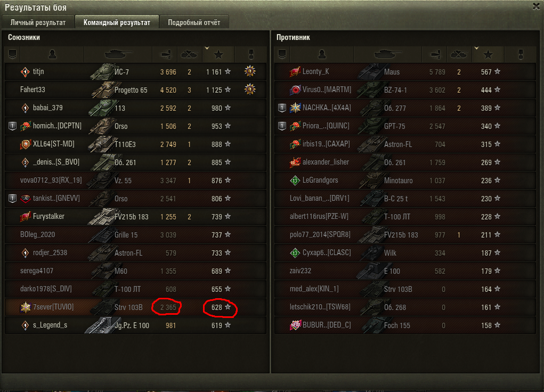This screenshot has height=392, width=544.
Task: Click titjn's battle hero medal
Action: point(250,71)
